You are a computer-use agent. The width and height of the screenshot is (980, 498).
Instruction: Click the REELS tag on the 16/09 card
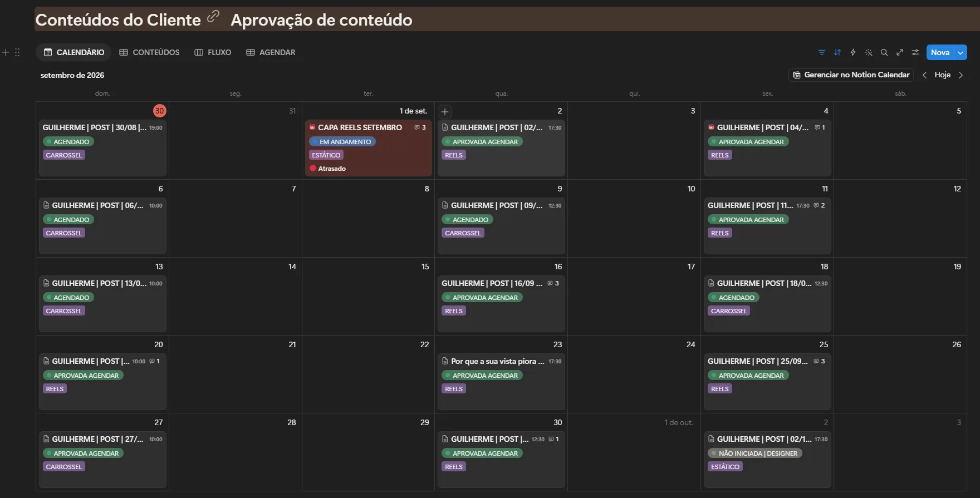[x=454, y=311]
